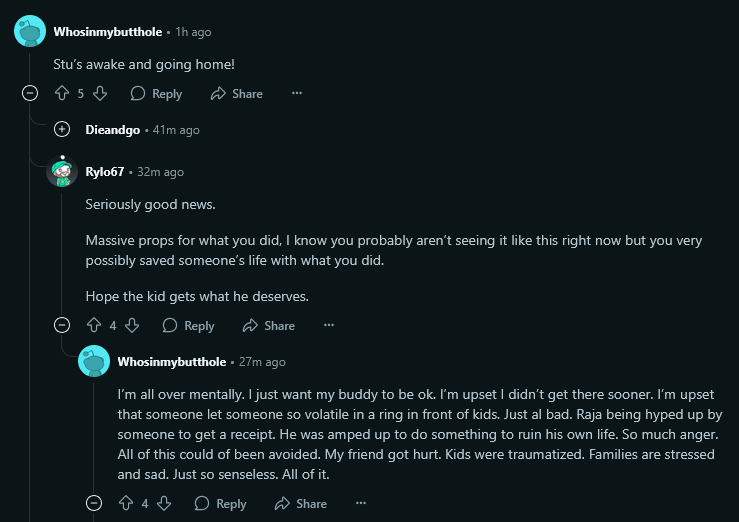Upvote the "I'm all over mentally" reply
This screenshot has width=739, height=522.
[126, 504]
